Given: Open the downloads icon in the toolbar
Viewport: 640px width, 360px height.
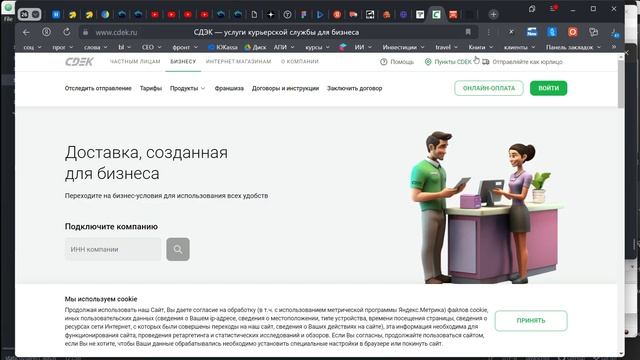Looking at the screenshot, I should tap(615, 33).
